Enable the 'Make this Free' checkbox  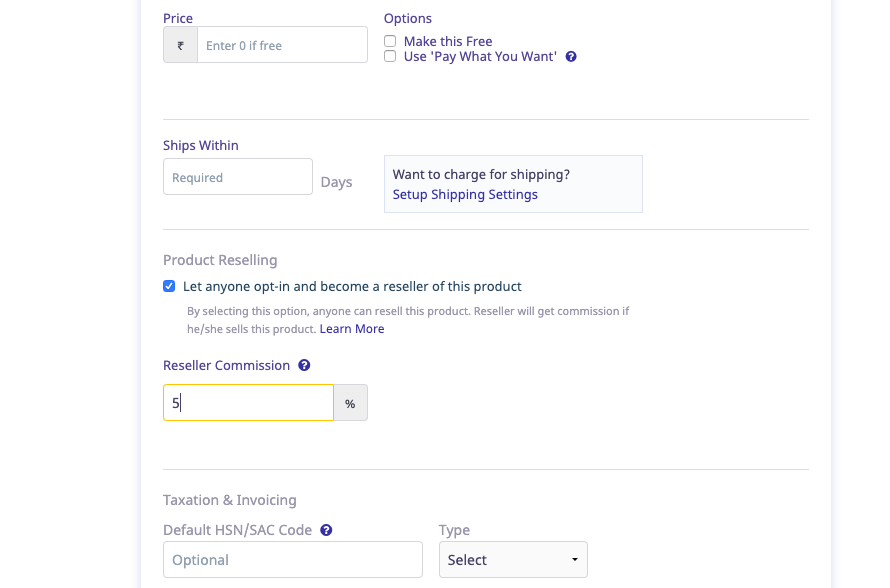click(x=390, y=41)
